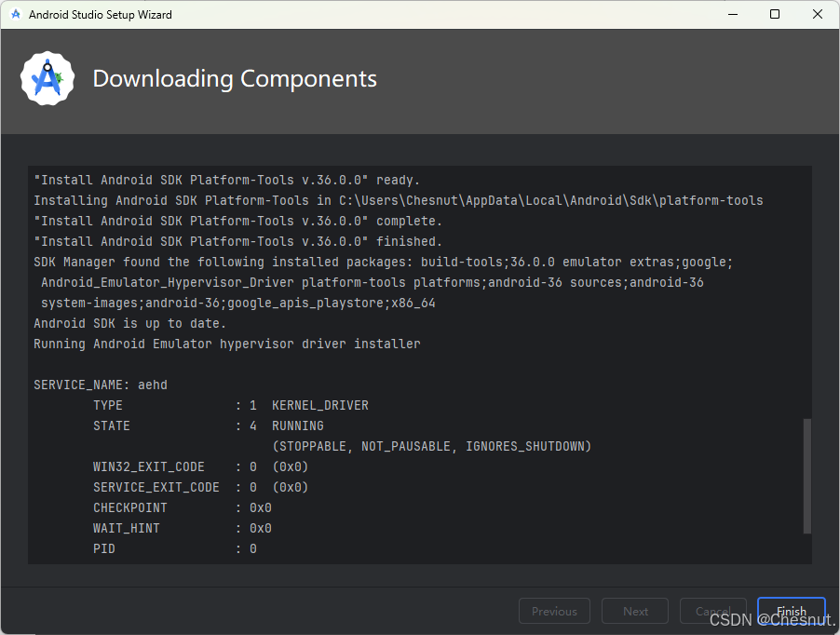Image resolution: width=840 pixels, height=635 pixels.
Task: Click 'SERVICE_NAME: aehd' line
Action: tap(101, 385)
